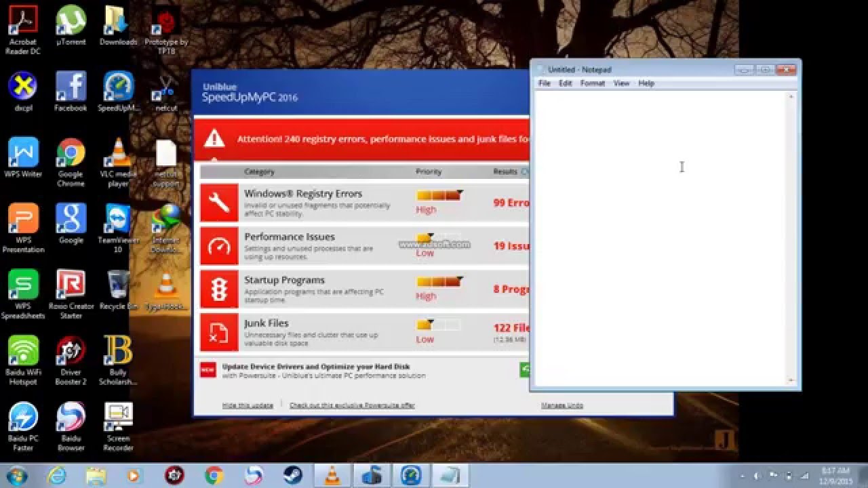Click 'Update Device Drivers and Optimize your Hard Disk'
868x488 pixels.
point(316,367)
